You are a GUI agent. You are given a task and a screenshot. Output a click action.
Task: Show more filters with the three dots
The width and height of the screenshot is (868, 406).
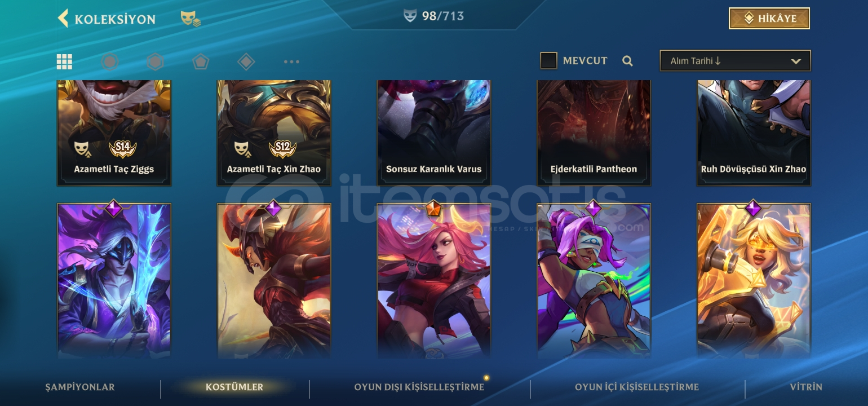[x=291, y=61]
